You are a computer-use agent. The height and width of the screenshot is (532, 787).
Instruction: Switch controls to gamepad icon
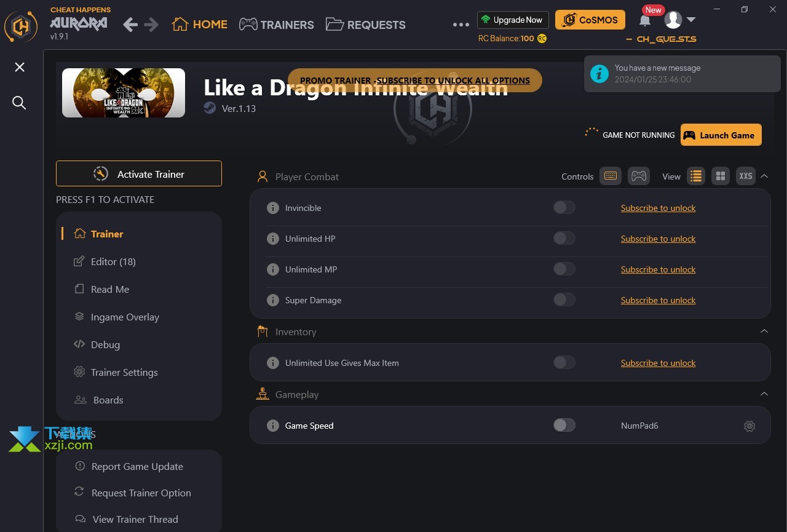pyautogui.click(x=639, y=177)
